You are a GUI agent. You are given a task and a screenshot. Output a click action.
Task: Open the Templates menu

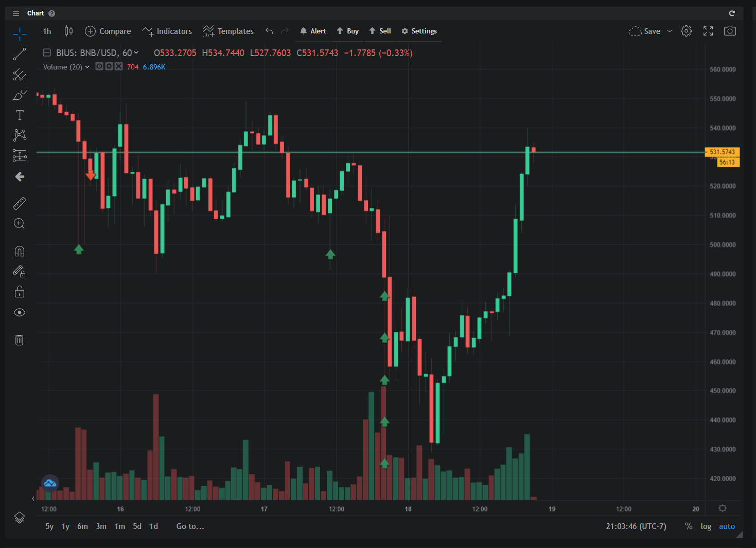[228, 31]
